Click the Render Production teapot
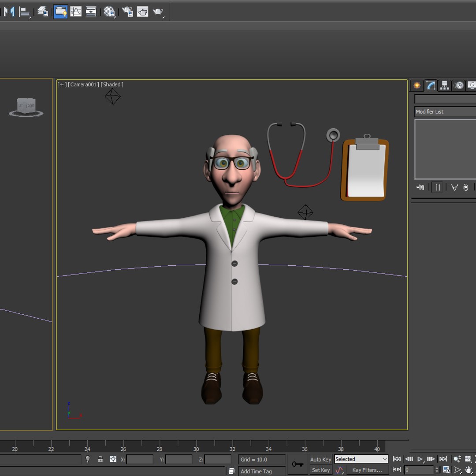The image size is (476, 476). (x=158, y=12)
